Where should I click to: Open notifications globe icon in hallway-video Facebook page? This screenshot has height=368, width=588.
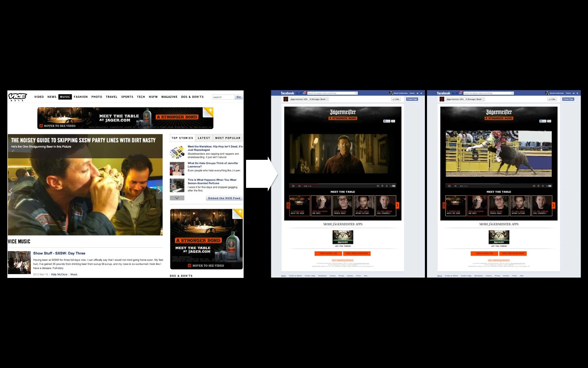coord(304,93)
